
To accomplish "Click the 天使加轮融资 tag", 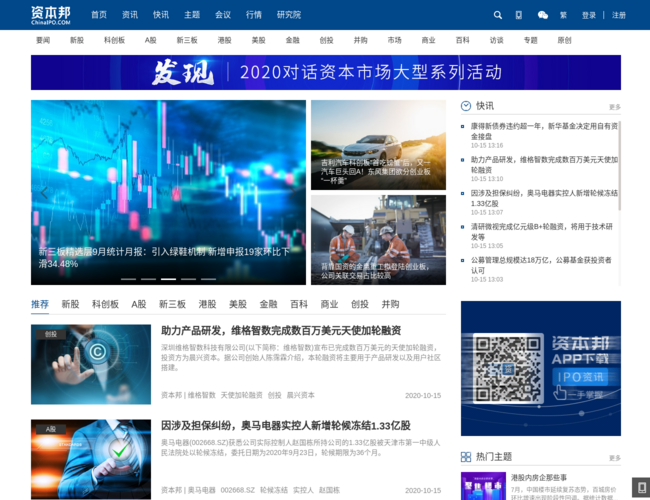I will click(241, 395).
